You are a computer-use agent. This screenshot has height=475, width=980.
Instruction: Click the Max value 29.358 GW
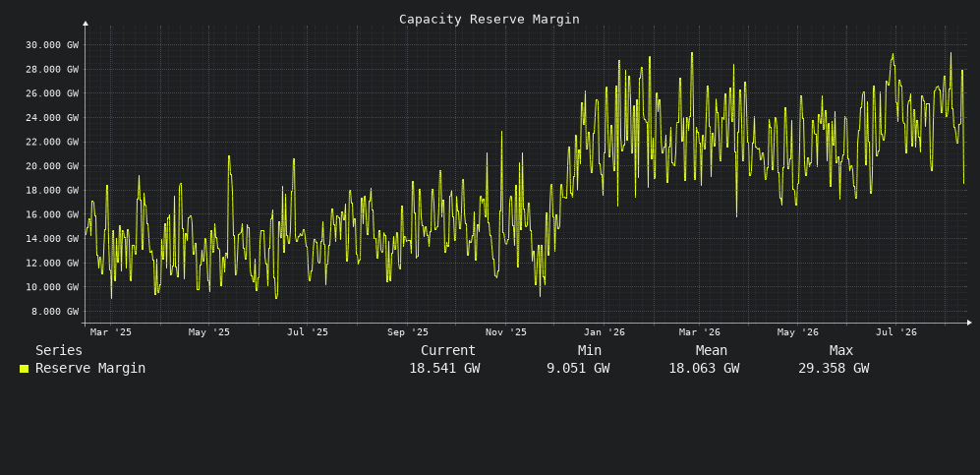pyautogui.click(x=834, y=368)
